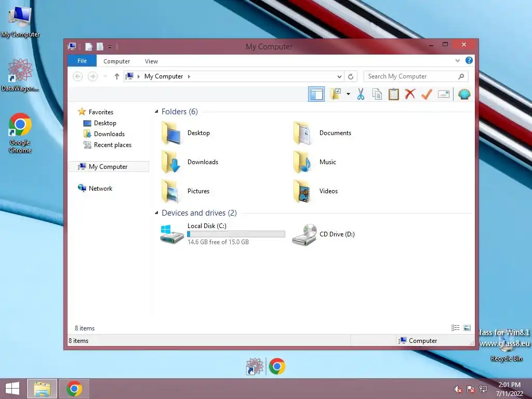The width and height of the screenshot is (532, 399).
Task: Open Google Chrome from the taskbar
Action: pyautogui.click(x=74, y=389)
